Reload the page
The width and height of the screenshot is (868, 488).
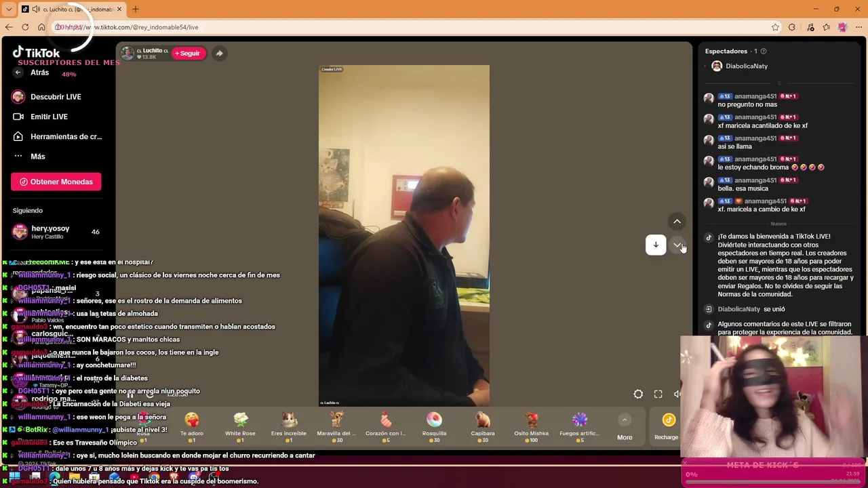pyautogui.click(x=25, y=27)
